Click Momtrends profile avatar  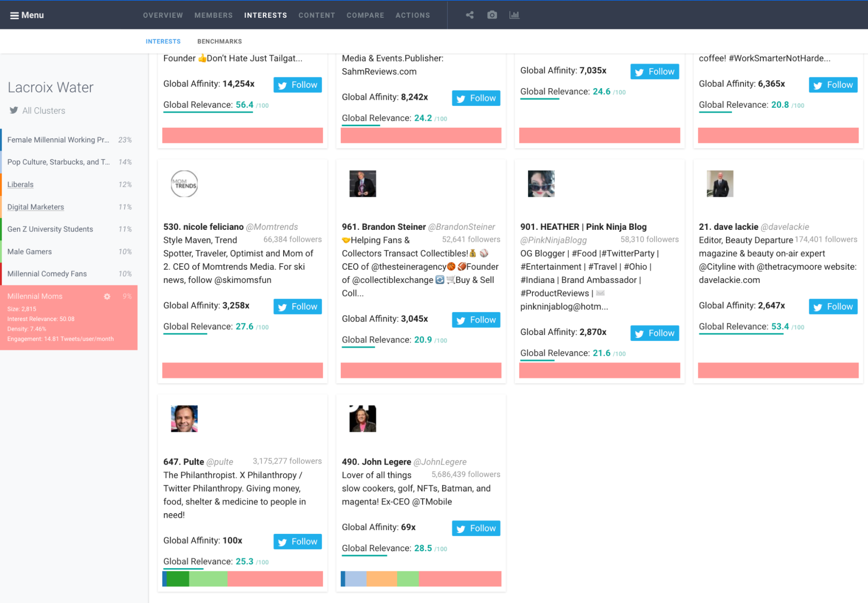click(x=184, y=184)
